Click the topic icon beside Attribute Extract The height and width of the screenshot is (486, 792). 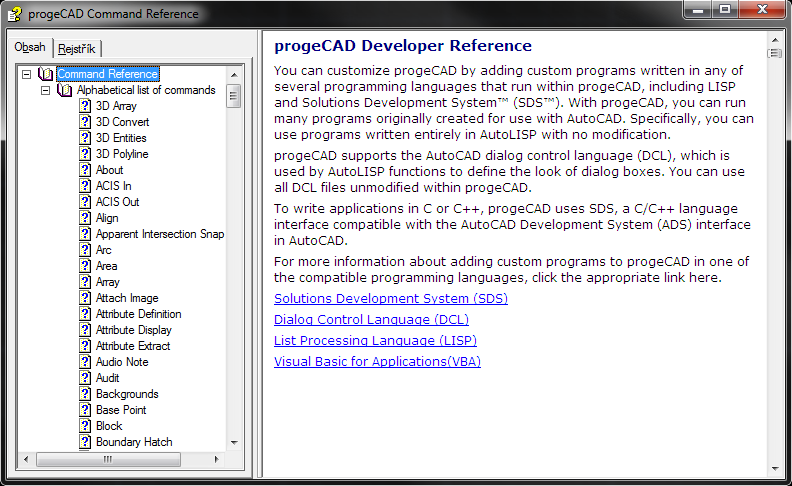click(85, 346)
